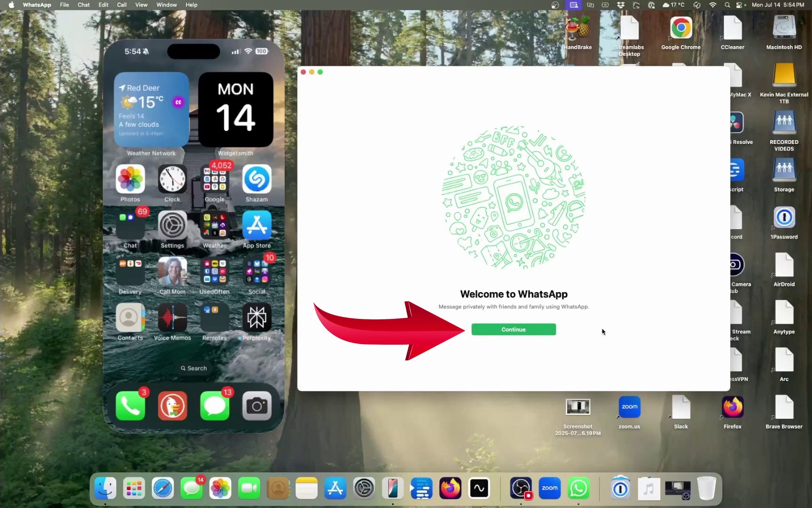Open the Remotes folder on the iPhone
Image resolution: width=812 pixels, height=508 pixels.
pyautogui.click(x=215, y=317)
